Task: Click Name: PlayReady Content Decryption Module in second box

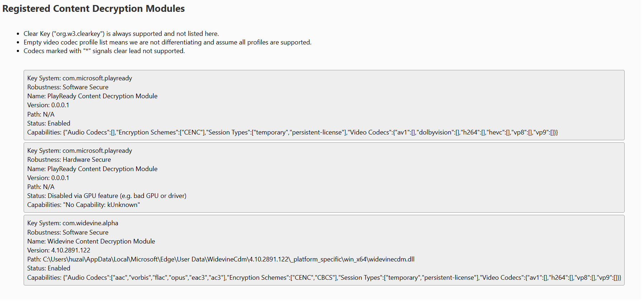Action: tap(92, 169)
